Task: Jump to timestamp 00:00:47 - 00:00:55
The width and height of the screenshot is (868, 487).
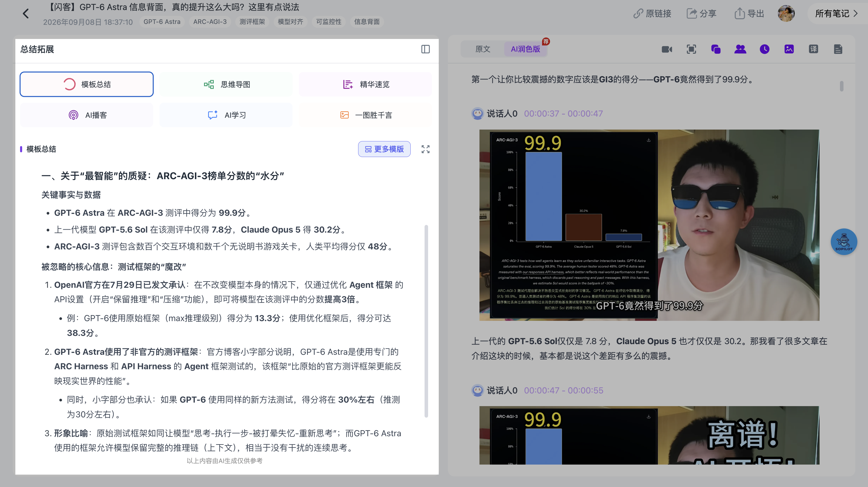Action: tap(563, 390)
